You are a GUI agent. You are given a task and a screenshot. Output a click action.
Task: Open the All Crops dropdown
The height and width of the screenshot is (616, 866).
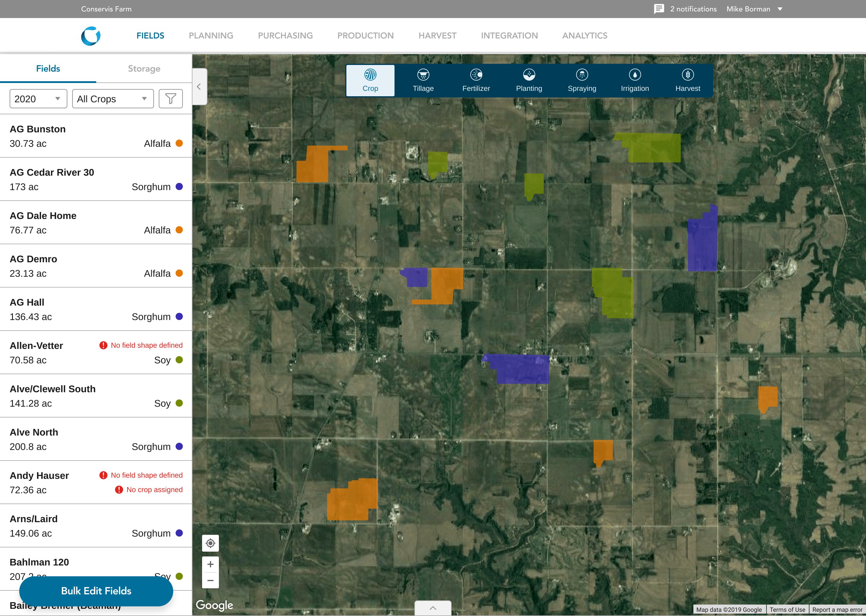[x=113, y=99]
